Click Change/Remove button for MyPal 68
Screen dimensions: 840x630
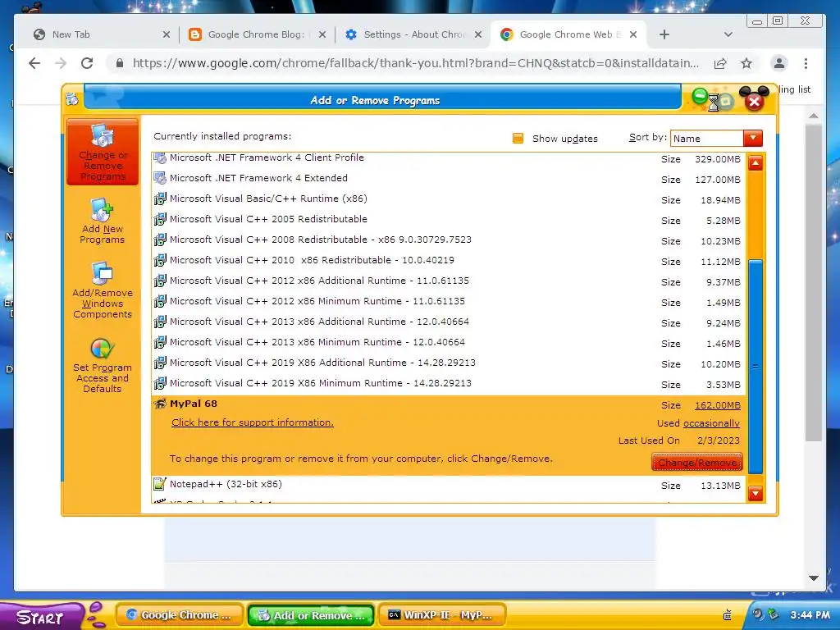coord(697,463)
